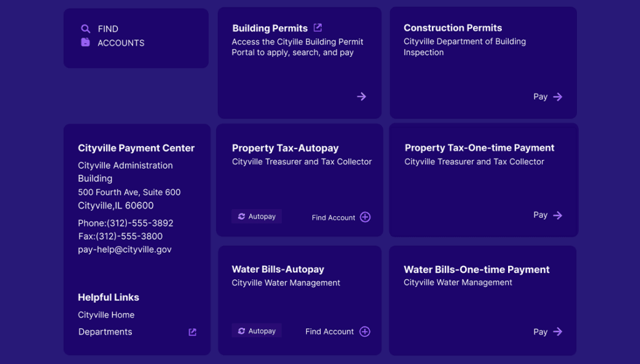The height and width of the screenshot is (364, 640).
Task: Click Autopay badge on Water Bills-Autopay card
Action: (257, 331)
